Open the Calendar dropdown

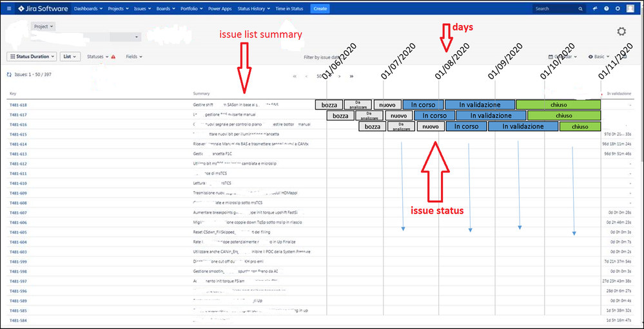[563, 57]
